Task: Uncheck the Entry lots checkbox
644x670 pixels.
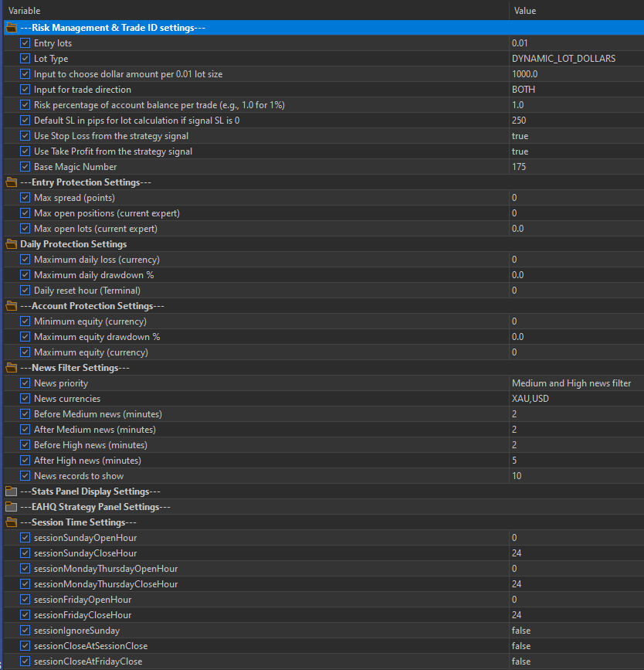Action: click(25, 43)
